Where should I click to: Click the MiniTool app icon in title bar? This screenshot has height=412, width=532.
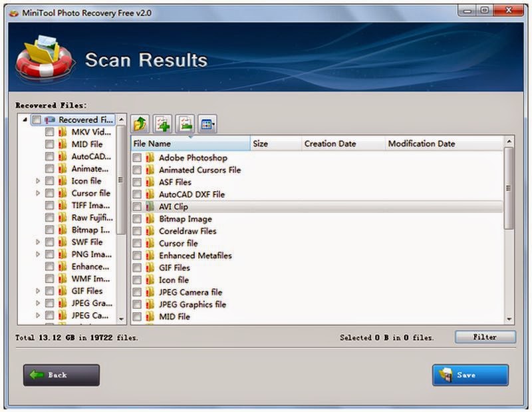click(14, 13)
